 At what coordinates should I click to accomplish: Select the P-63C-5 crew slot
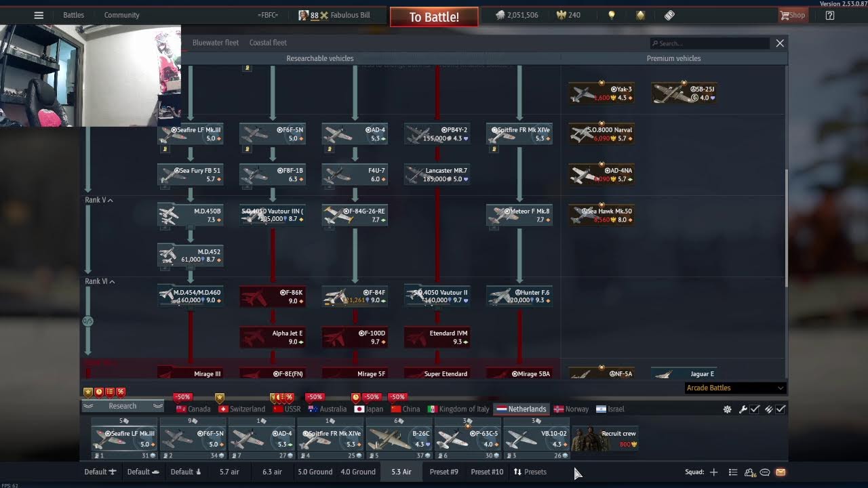pyautogui.click(x=468, y=439)
